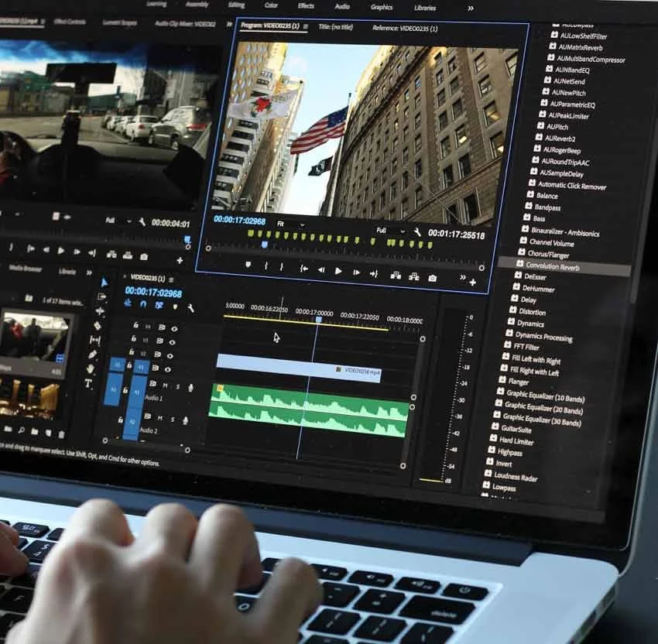Open Fit zoom level dropdown
The height and width of the screenshot is (644, 658).
pos(290,224)
